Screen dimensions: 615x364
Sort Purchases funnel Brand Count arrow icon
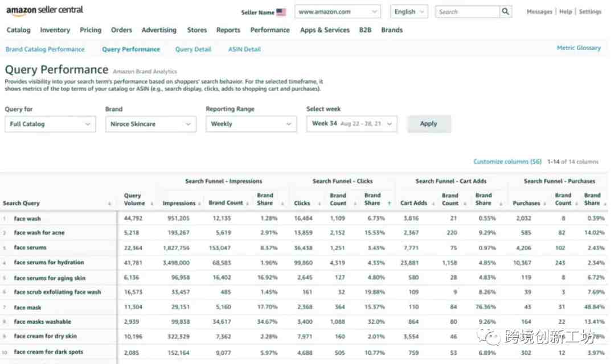[x=576, y=204]
